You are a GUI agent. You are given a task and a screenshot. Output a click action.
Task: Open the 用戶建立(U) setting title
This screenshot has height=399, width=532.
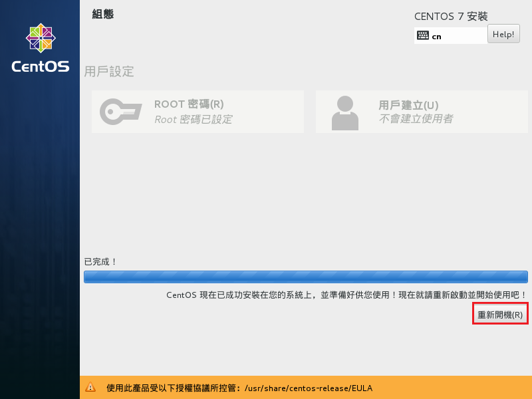point(408,104)
